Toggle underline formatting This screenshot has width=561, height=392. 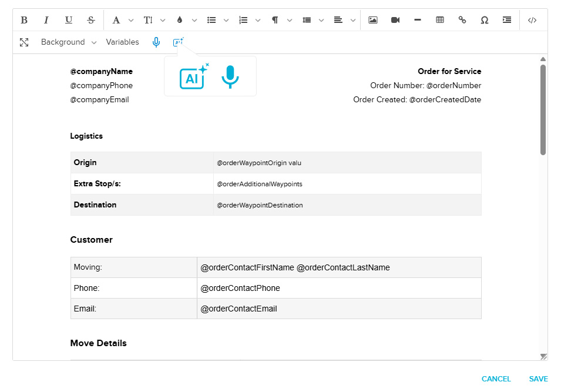point(68,20)
